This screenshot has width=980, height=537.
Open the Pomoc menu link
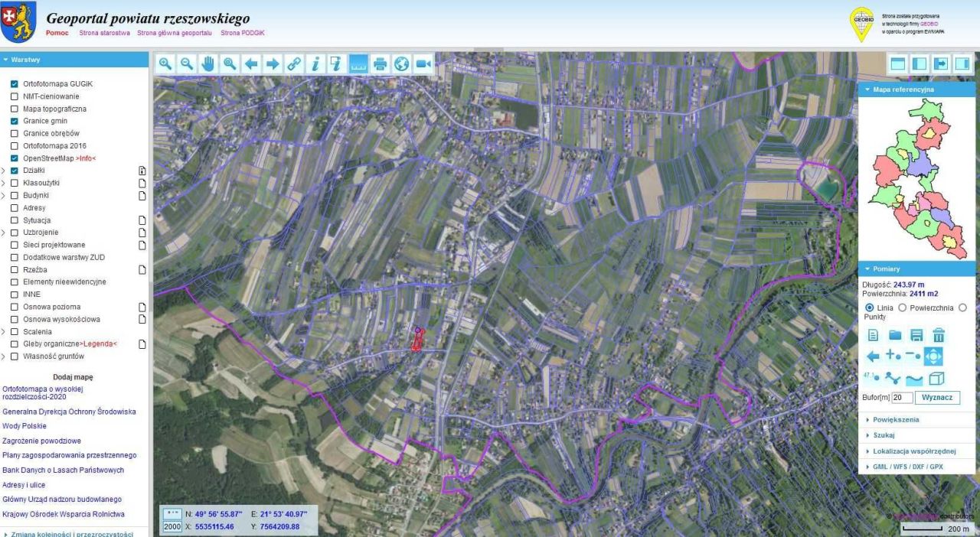[57, 33]
